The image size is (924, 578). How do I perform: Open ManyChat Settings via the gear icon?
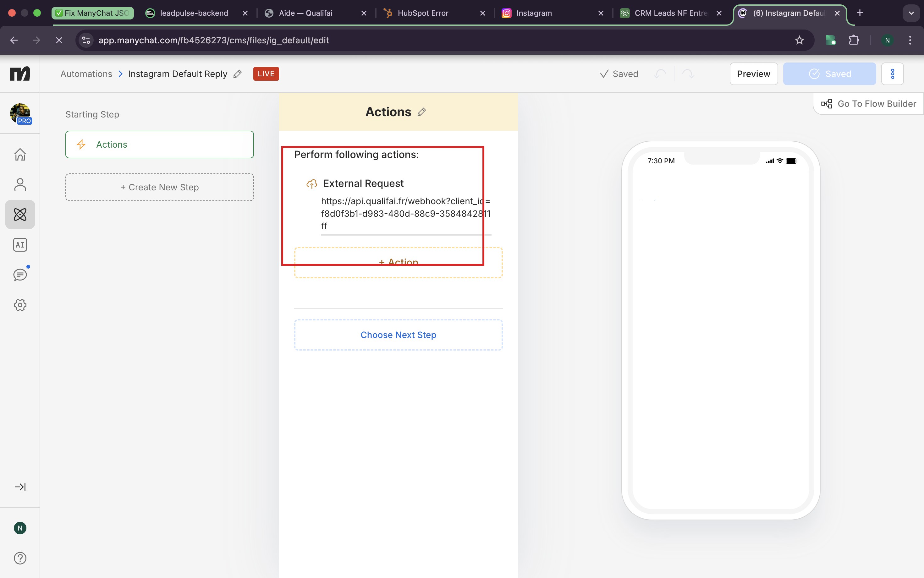click(19, 305)
